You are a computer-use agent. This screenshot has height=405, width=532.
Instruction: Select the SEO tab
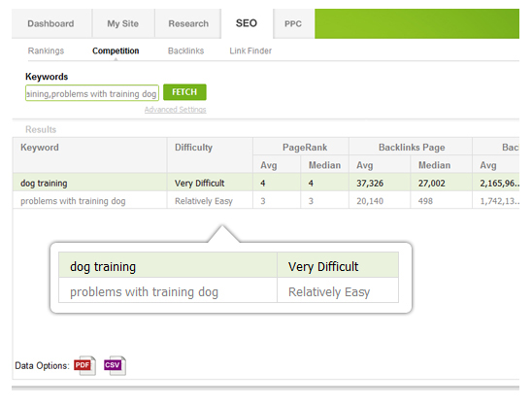pyautogui.click(x=247, y=23)
